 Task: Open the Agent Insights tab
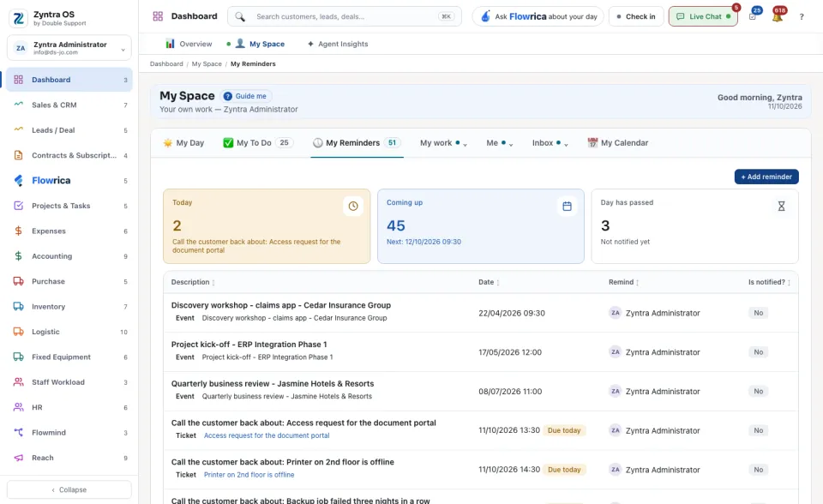pyautogui.click(x=338, y=44)
